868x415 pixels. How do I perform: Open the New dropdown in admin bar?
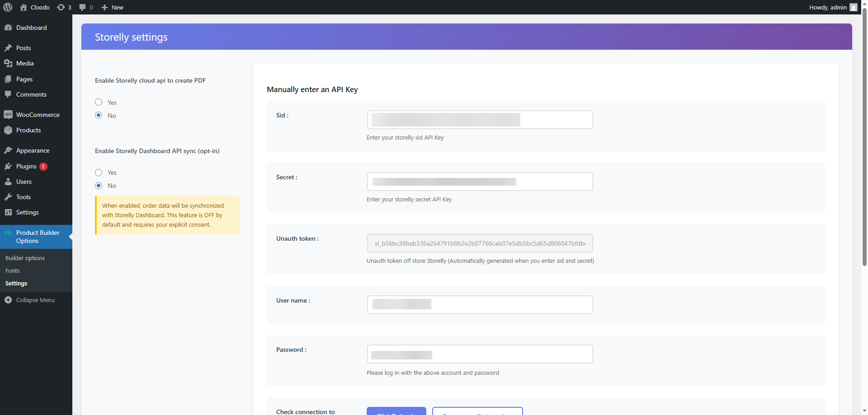[112, 7]
